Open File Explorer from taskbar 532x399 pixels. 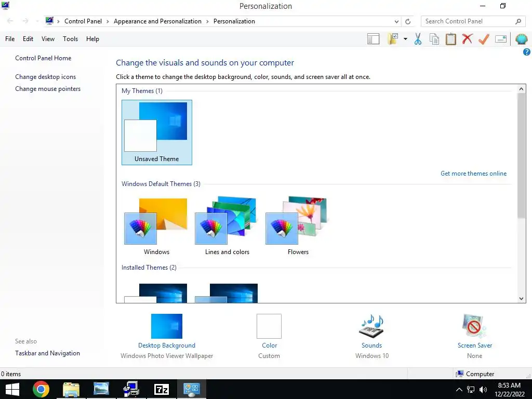pos(71,389)
